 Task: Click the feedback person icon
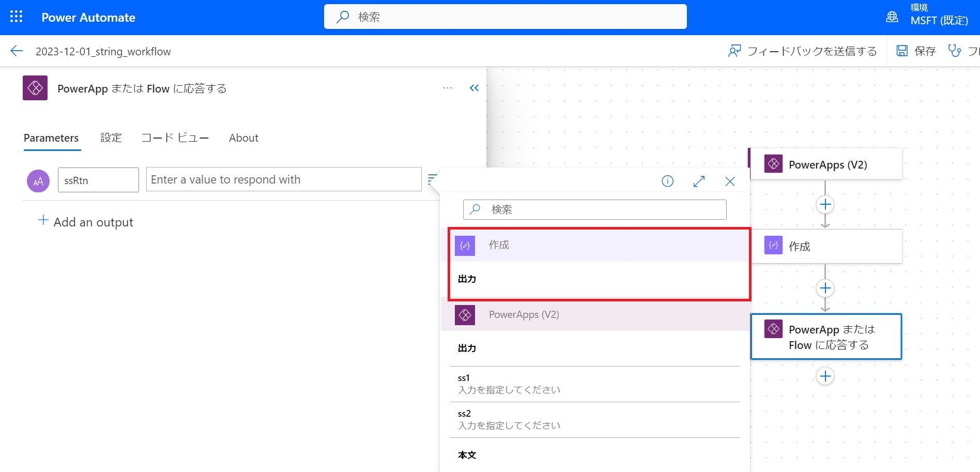[x=734, y=51]
